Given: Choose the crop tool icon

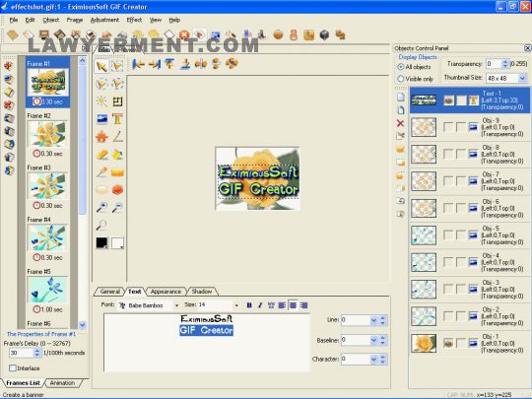Looking at the screenshot, I should [117, 101].
